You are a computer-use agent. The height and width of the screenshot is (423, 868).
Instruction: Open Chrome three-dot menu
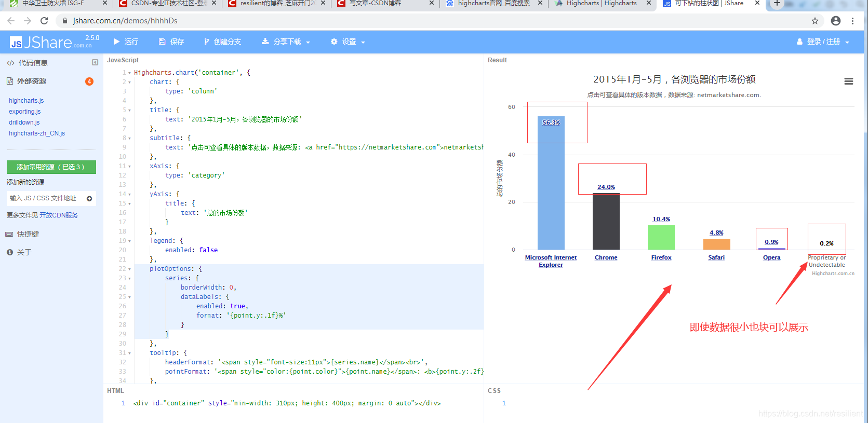[x=852, y=21]
